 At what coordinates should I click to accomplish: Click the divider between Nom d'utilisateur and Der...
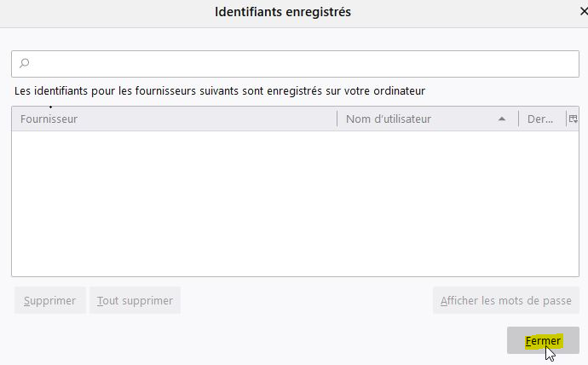(x=519, y=119)
